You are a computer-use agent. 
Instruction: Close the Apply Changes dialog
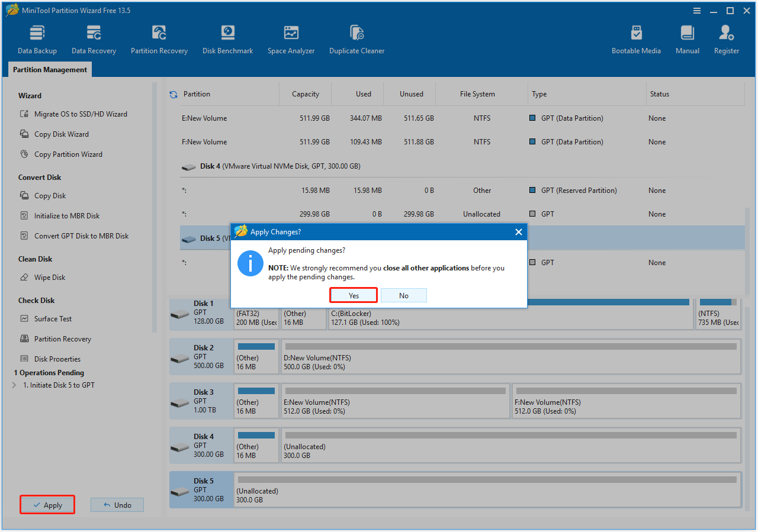(518, 232)
